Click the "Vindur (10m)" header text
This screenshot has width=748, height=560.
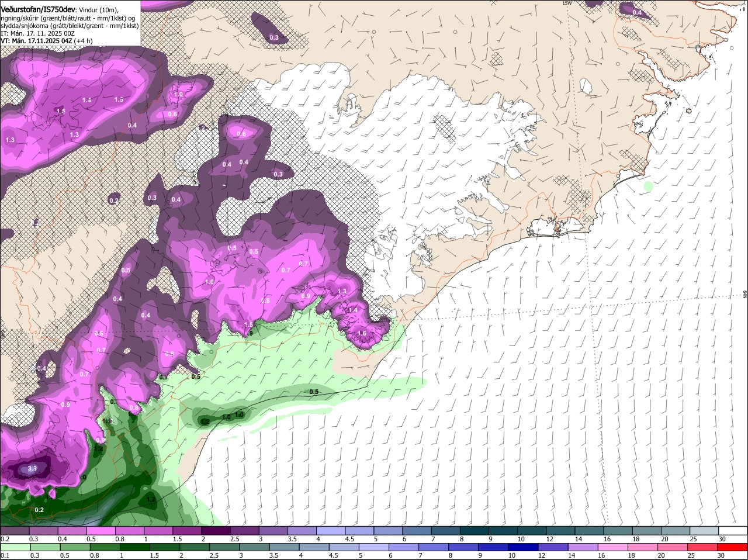pos(98,10)
